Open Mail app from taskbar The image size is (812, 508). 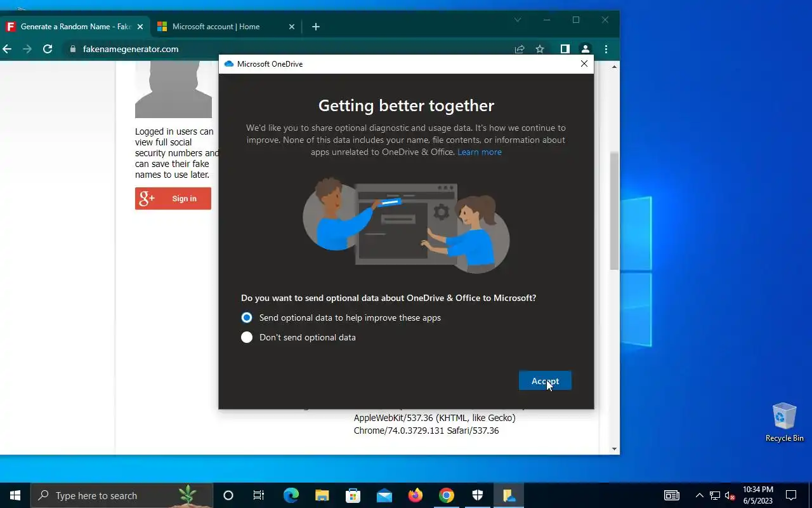coord(384,495)
